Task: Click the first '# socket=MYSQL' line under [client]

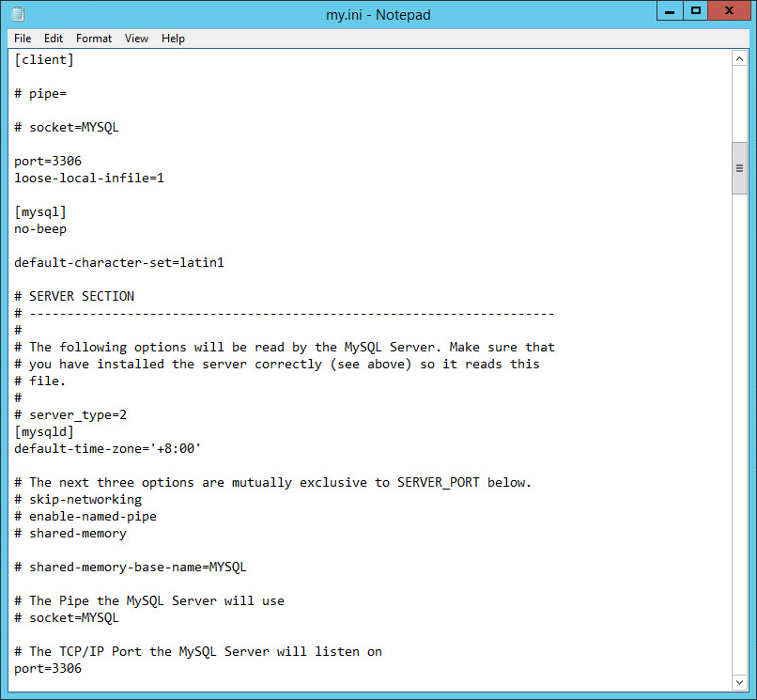Action: [x=66, y=128]
